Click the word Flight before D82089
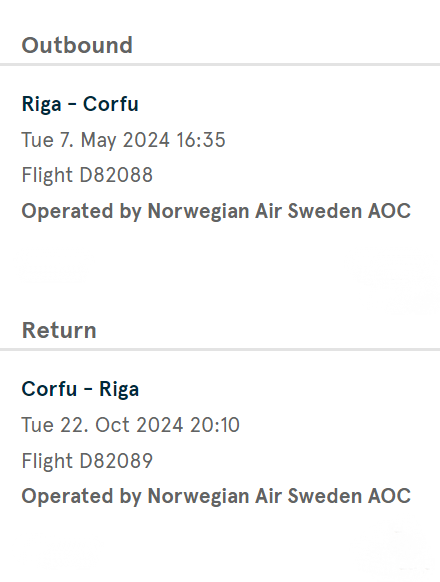Viewport: 440px width, 582px height. (47, 461)
